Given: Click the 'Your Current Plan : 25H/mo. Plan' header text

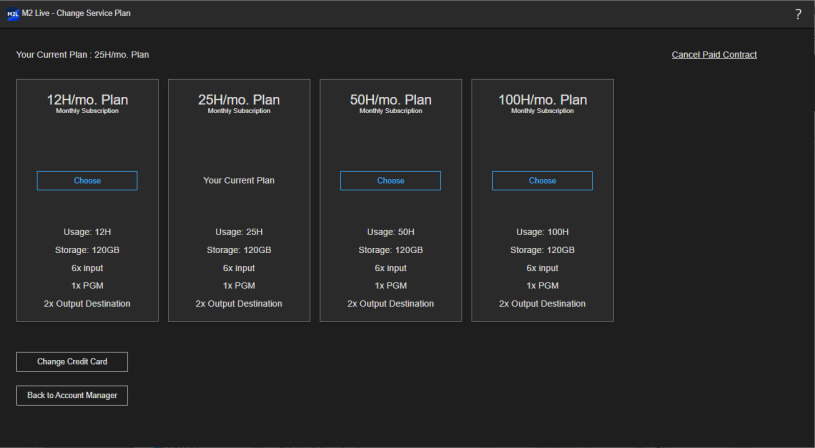Looking at the screenshot, I should coord(83,55).
